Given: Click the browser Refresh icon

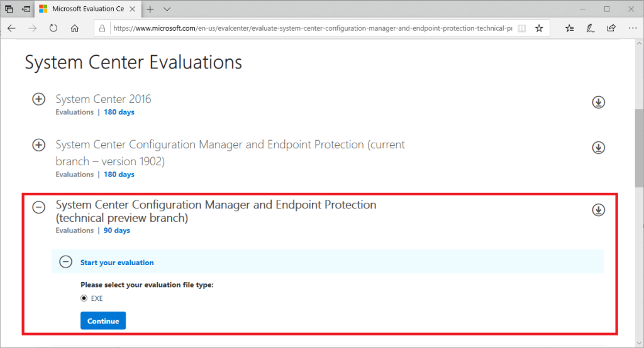Looking at the screenshot, I should (53, 28).
